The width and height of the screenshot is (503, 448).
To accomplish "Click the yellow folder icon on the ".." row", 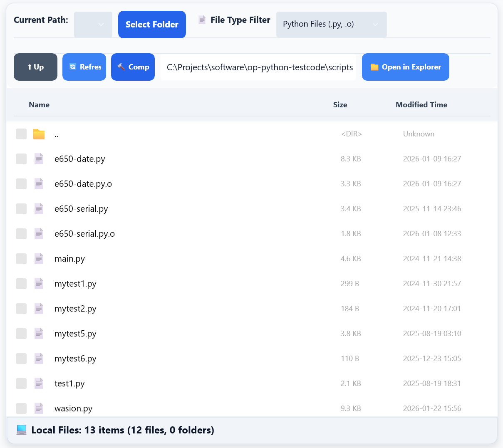I will [x=39, y=134].
